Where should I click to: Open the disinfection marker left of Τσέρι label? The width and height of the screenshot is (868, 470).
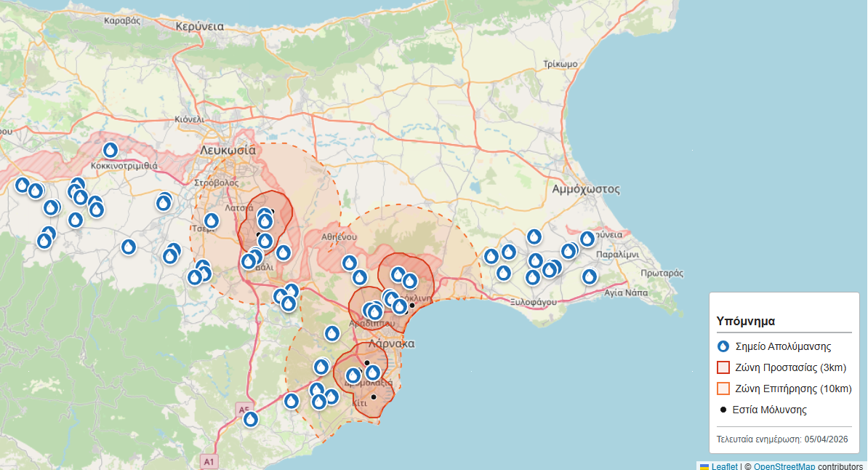(212, 220)
